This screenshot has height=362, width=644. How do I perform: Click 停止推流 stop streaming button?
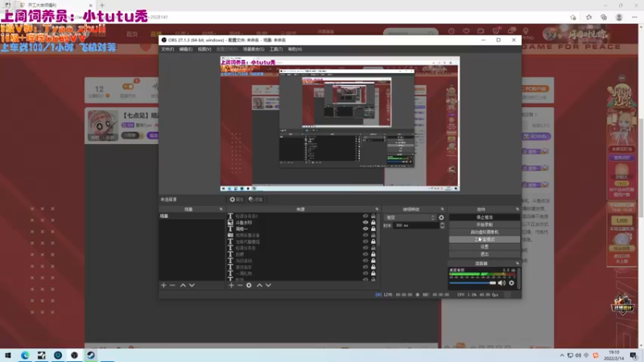(485, 217)
